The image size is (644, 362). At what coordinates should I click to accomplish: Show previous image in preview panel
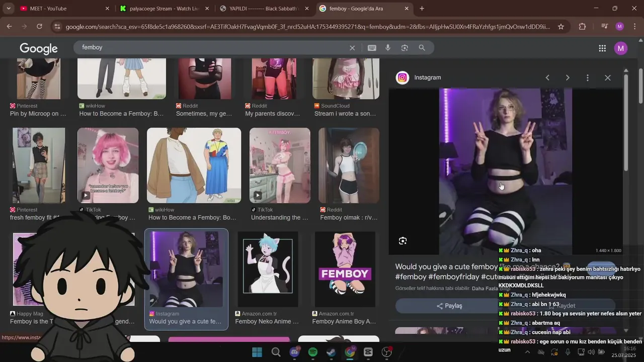point(547,78)
